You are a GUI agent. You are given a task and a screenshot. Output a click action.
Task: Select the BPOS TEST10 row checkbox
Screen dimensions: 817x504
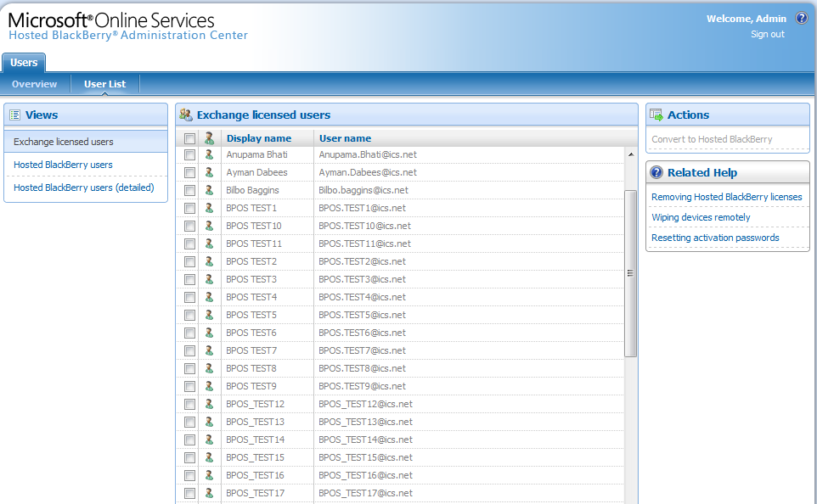coord(189,226)
